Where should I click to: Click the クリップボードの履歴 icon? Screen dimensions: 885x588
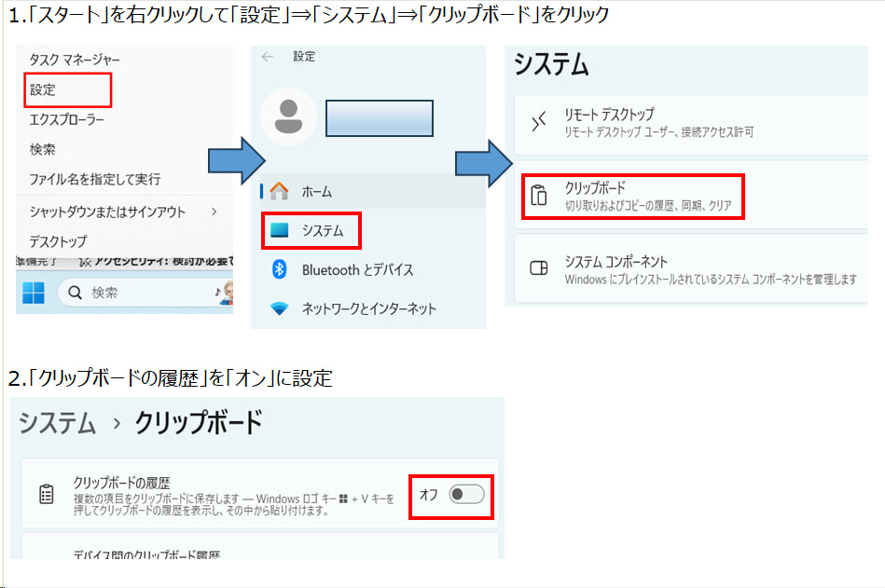(46, 494)
